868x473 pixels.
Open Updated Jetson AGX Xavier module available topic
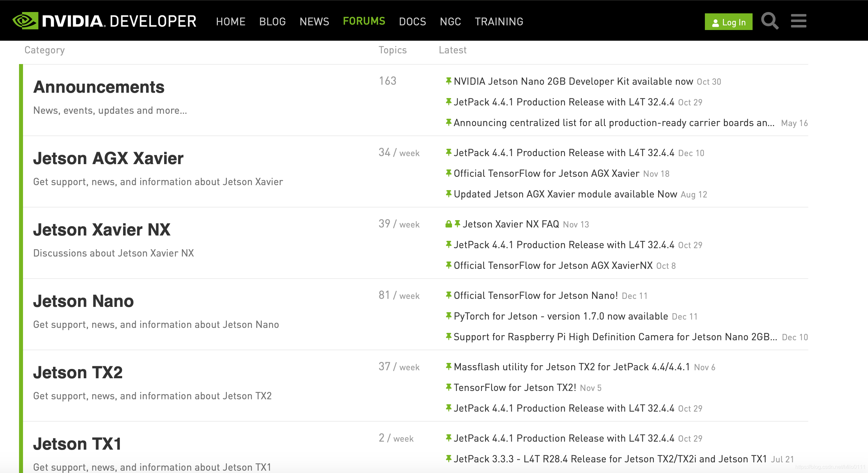coord(565,194)
